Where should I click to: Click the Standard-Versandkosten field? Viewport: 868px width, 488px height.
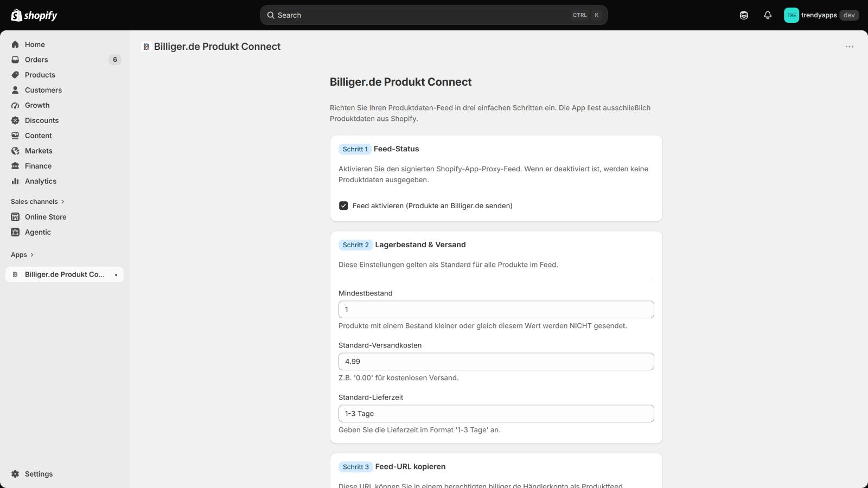[x=496, y=362]
